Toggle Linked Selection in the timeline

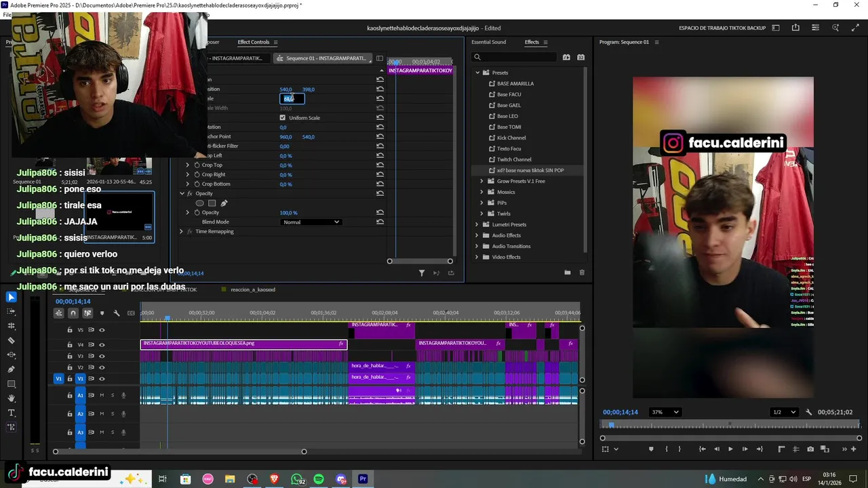pyautogui.click(x=87, y=313)
